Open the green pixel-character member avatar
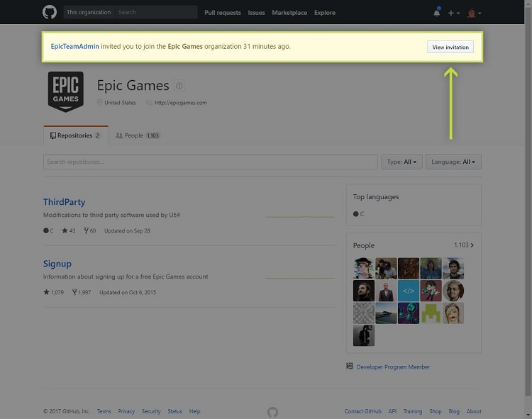The width and height of the screenshot is (532, 419). point(431,313)
